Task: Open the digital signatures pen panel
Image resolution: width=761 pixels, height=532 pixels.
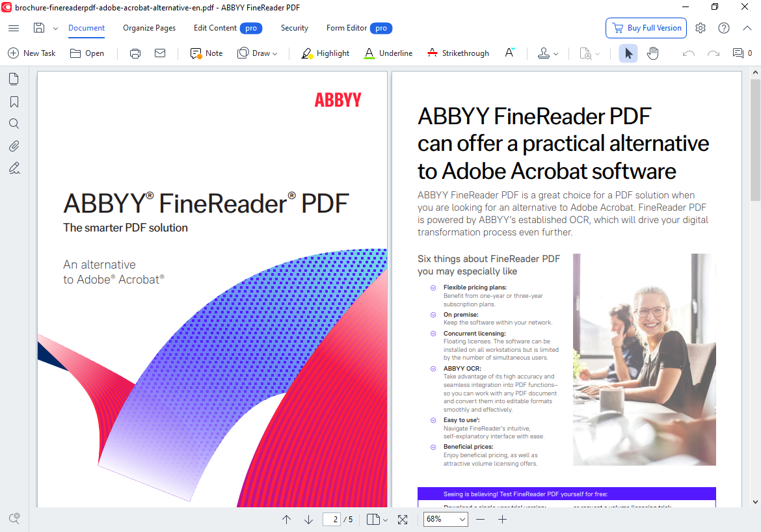Action: tap(14, 168)
